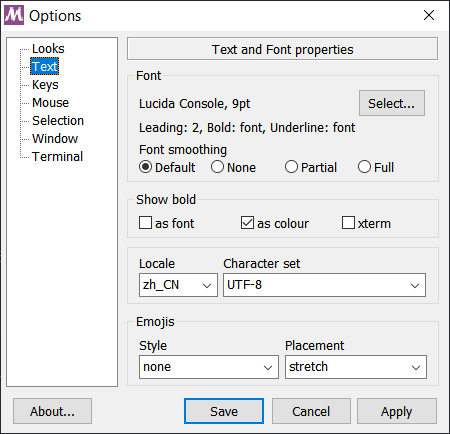The height and width of the screenshot is (434, 450).
Task: Click the Save button
Action: click(x=224, y=411)
